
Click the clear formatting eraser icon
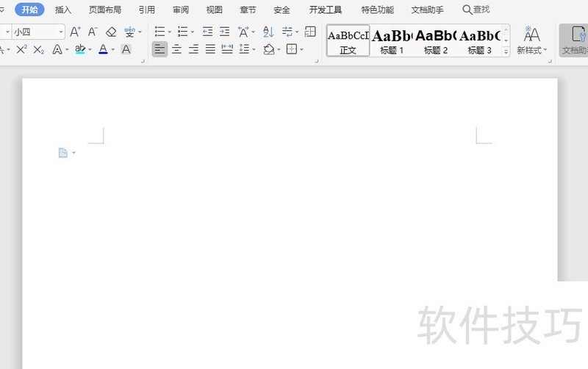[x=111, y=32]
